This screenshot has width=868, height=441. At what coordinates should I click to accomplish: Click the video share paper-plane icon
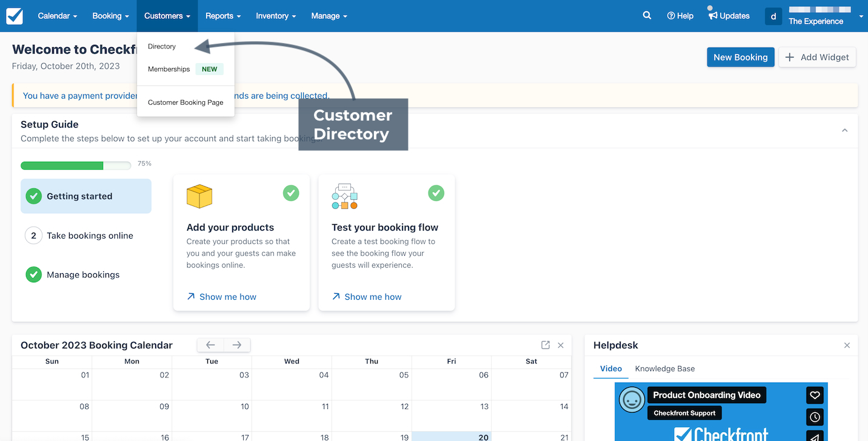click(815, 437)
